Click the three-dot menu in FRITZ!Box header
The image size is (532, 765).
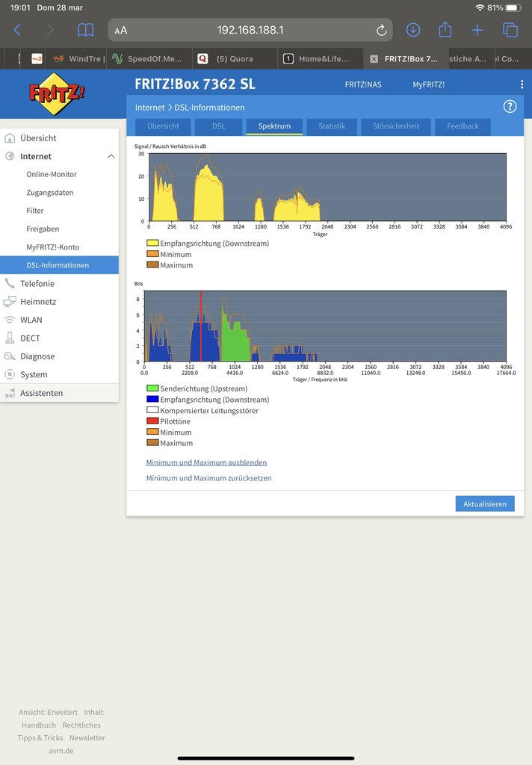(522, 84)
